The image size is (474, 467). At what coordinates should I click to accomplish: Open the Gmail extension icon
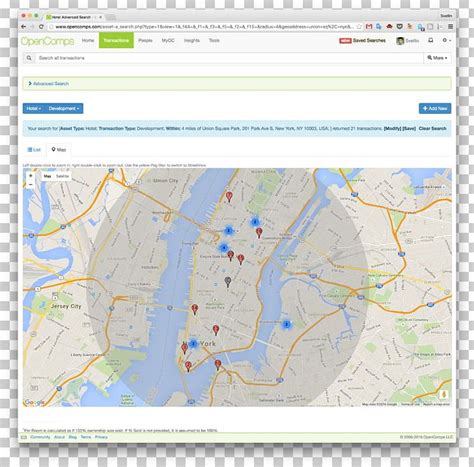369,26
